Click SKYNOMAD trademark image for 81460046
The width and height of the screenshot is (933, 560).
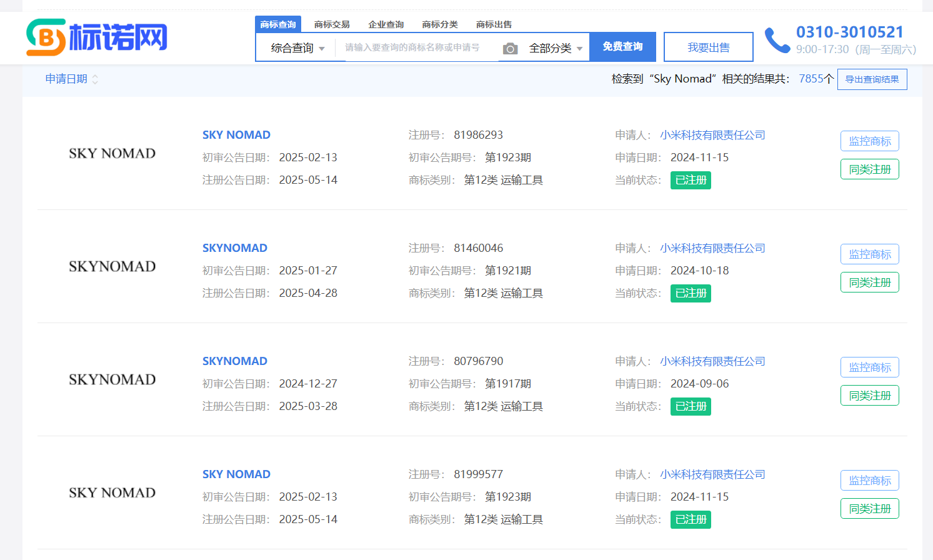coord(112,267)
